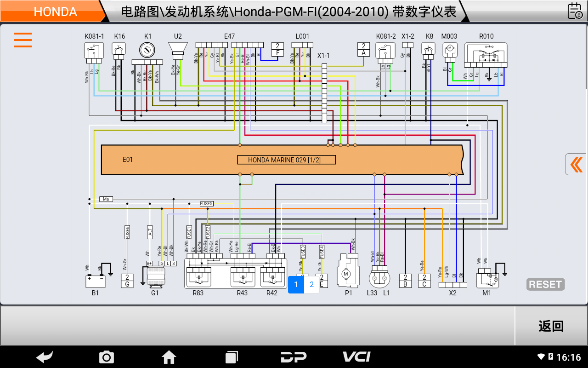The image size is (588, 368).
Task: Select the K081-2 switch component
Action: tap(385, 52)
